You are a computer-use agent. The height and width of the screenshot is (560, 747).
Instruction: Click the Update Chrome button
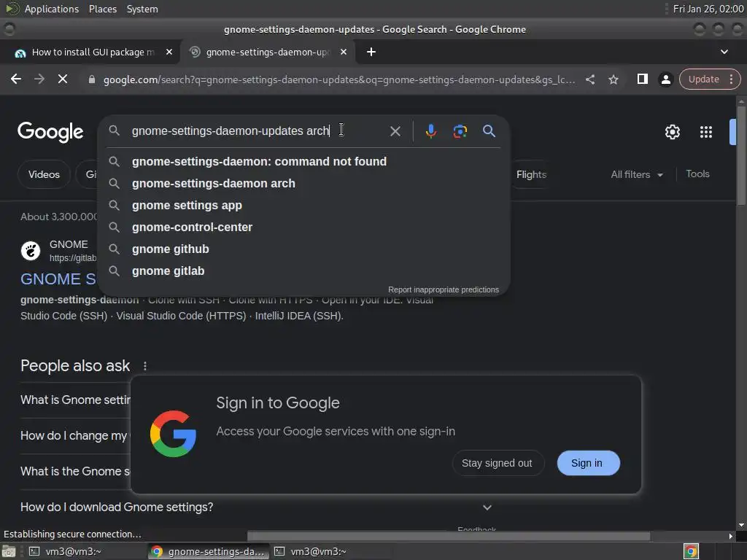[x=704, y=79]
